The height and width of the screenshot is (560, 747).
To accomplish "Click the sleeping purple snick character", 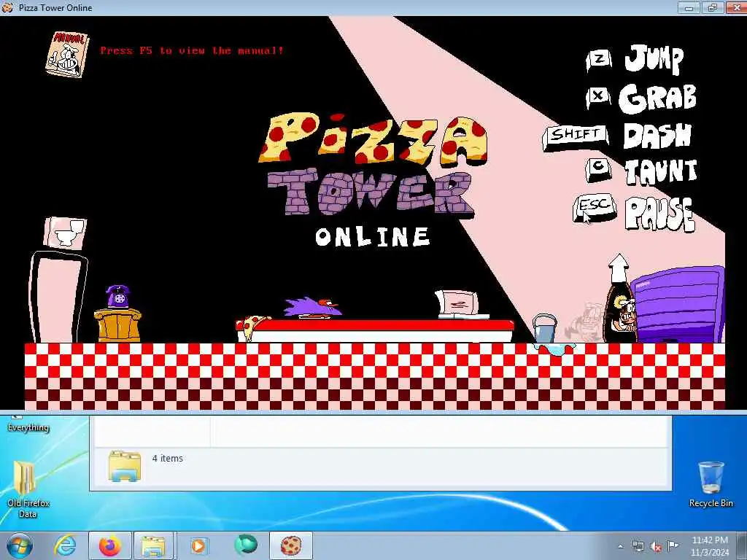I will click(x=311, y=307).
